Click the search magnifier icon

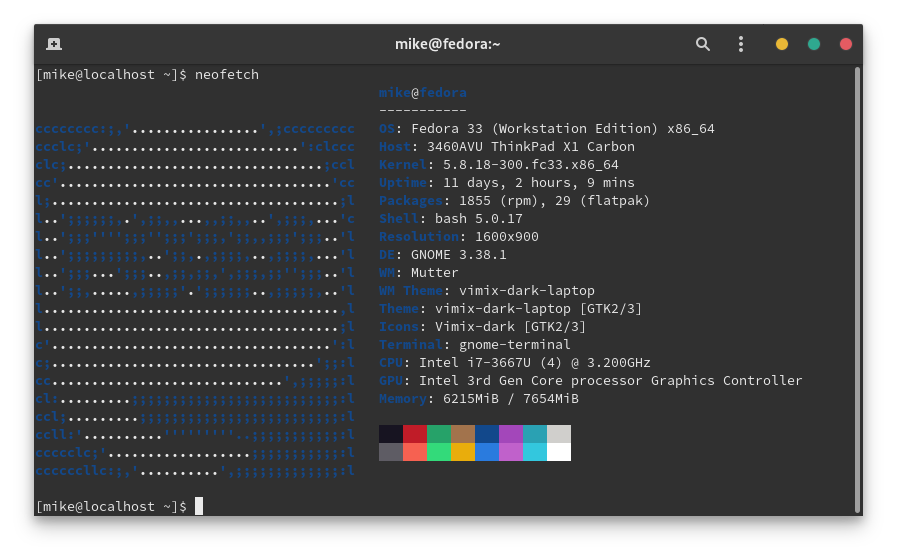click(703, 44)
